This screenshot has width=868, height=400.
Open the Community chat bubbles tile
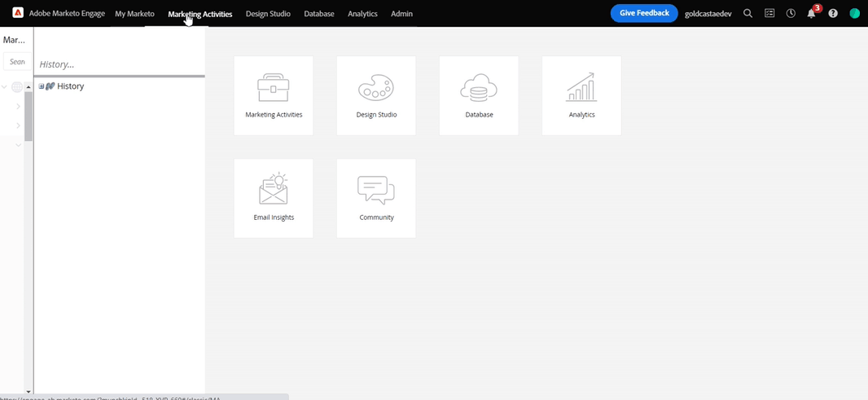[376, 198]
